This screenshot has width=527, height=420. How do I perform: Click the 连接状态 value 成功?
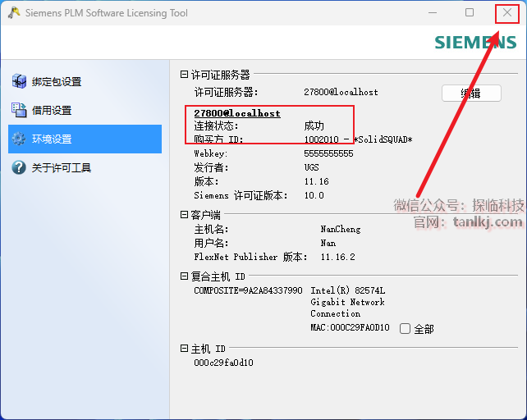point(314,126)
